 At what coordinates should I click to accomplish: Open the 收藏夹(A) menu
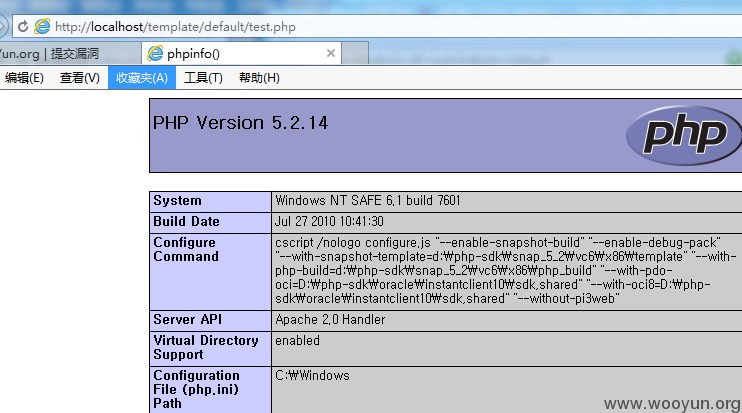142,78
